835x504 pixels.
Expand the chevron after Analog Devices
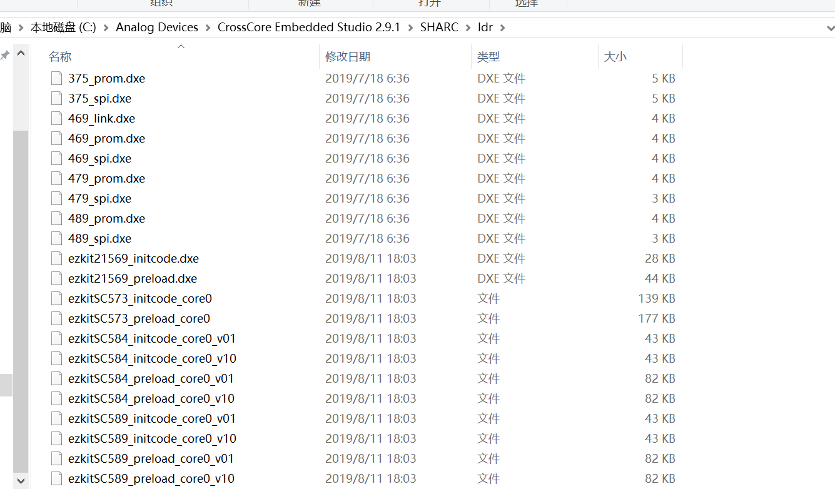tap(207, 28)
